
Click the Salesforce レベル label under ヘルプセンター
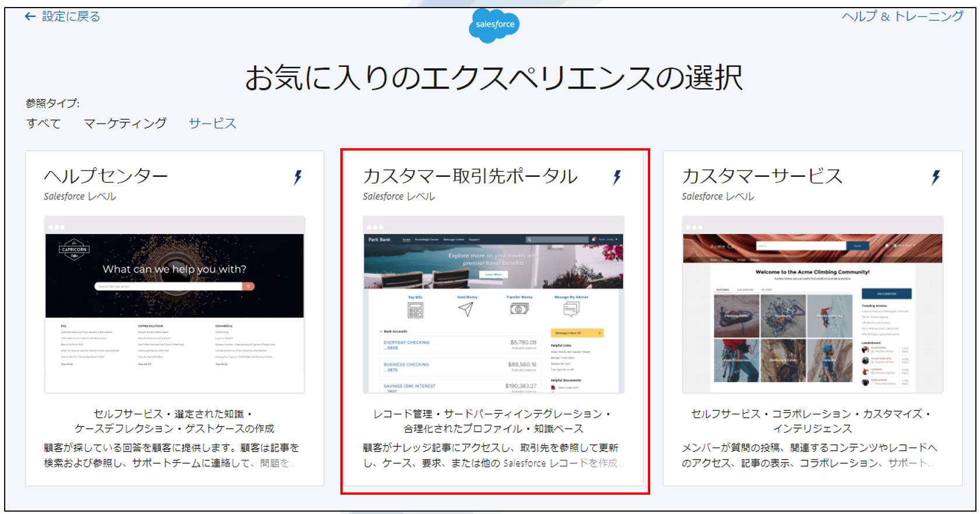tap(80, 197)
